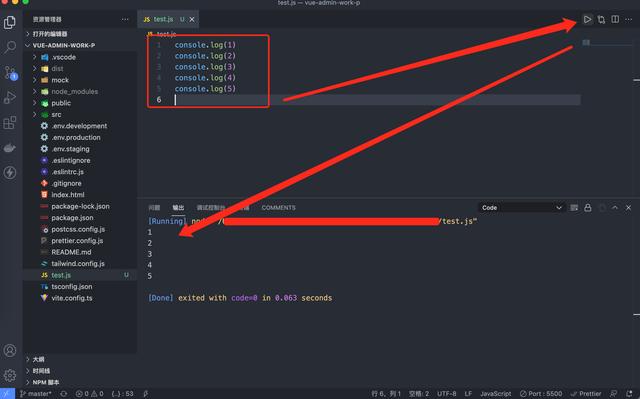Clear the output panel
The width and height of the screenshot is (640, 399).
click(x=574, y=208)
